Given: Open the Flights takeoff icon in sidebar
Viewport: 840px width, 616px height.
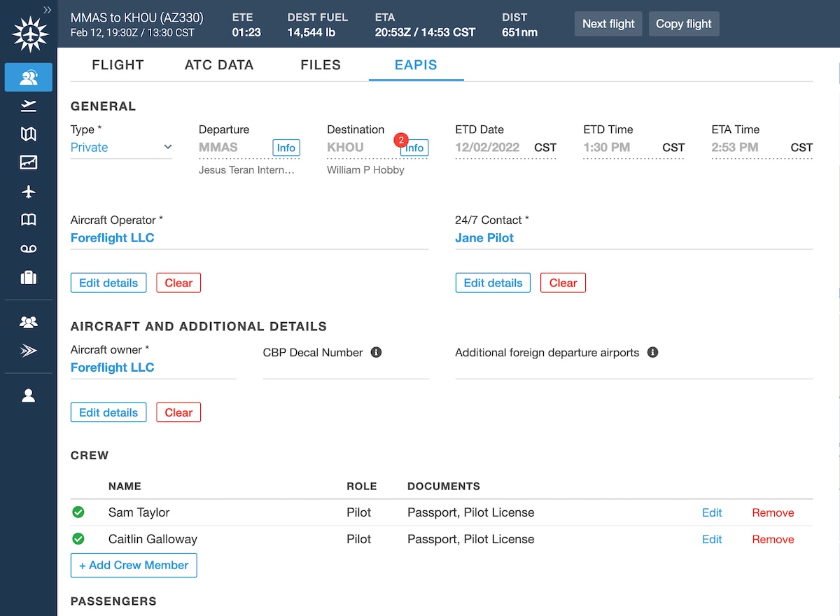Looking at the screenshot, I should [x=28, y=106].
